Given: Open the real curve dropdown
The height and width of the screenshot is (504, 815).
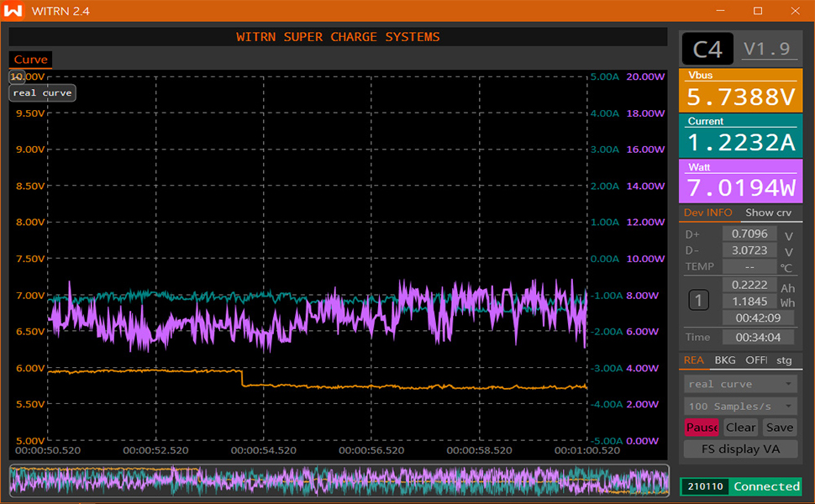Looking at the screenshot, I should tap(740, 384).
